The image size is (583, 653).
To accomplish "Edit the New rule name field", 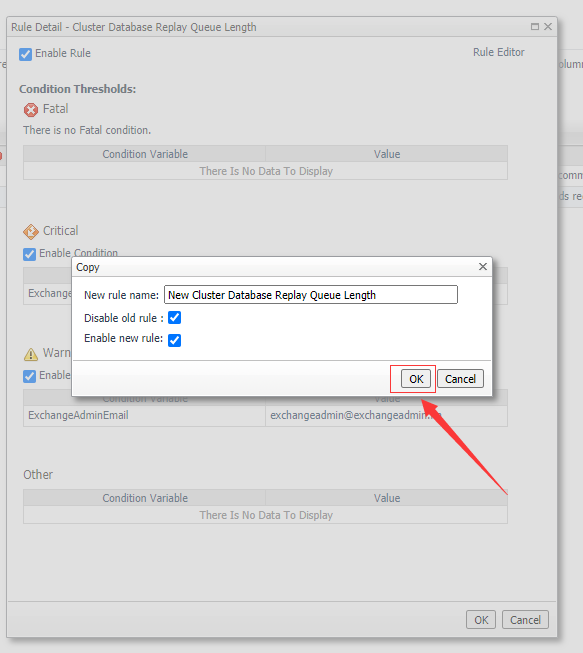I will point(311,295).
